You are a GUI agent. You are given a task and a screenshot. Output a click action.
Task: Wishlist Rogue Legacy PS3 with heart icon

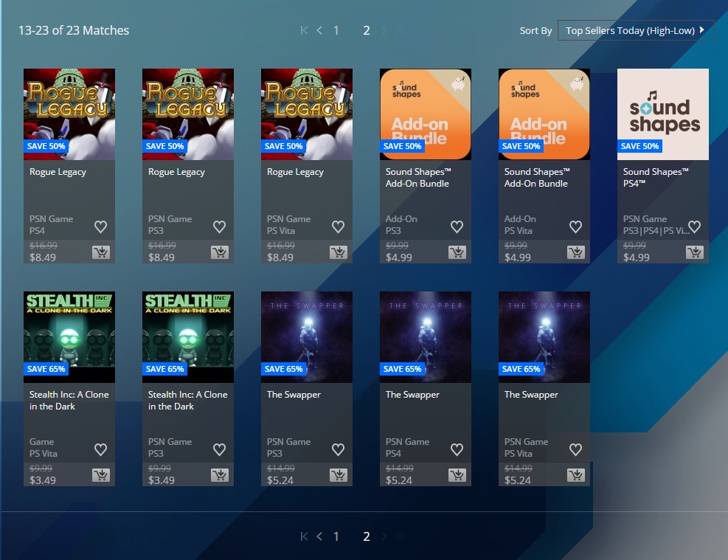tap(219, 227)
